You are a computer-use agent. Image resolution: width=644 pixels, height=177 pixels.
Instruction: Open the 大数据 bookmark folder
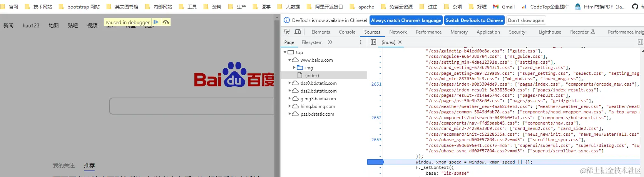(x=288, y=7)
